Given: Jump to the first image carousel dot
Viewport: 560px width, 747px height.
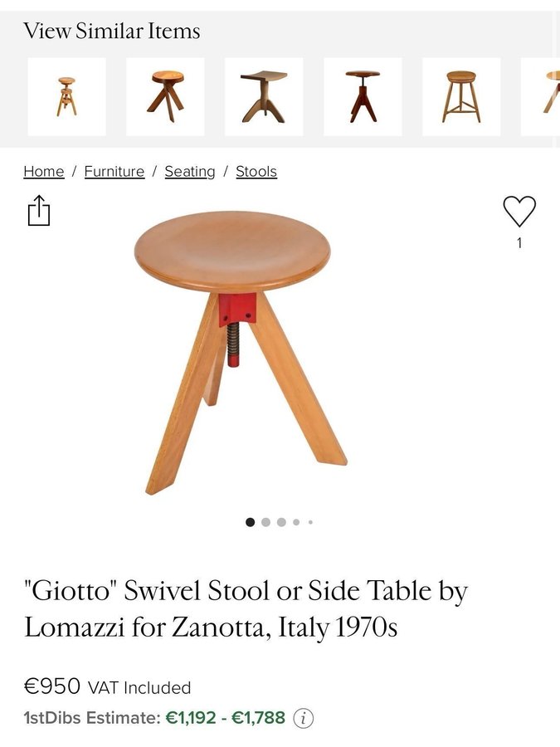Looking at the screenshot, I should coord(251,522).
